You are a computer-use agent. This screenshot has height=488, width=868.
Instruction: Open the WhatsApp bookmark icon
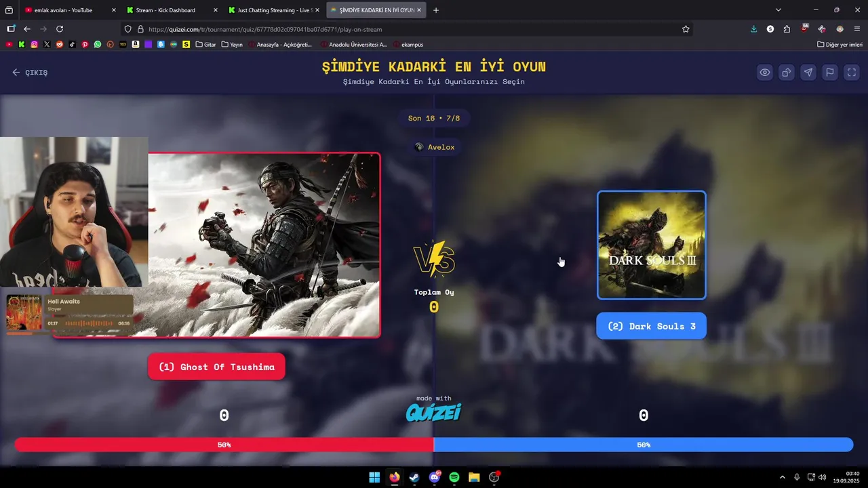click(x=98, y=45)
